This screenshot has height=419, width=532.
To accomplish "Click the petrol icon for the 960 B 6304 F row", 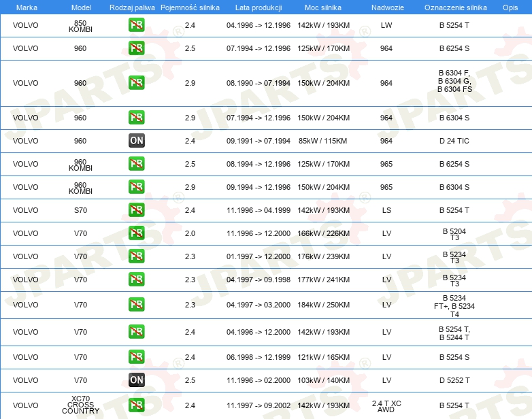I will 136,83.
